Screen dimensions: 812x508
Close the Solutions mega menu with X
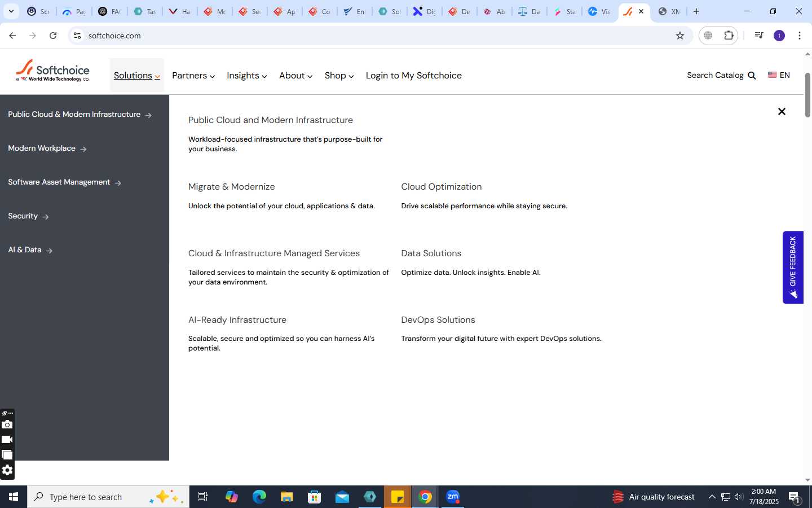click(x=782, y=112)
